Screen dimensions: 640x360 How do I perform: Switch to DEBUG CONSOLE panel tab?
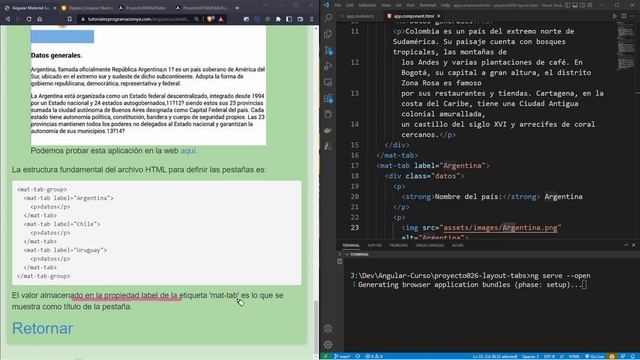click(429, 245)
